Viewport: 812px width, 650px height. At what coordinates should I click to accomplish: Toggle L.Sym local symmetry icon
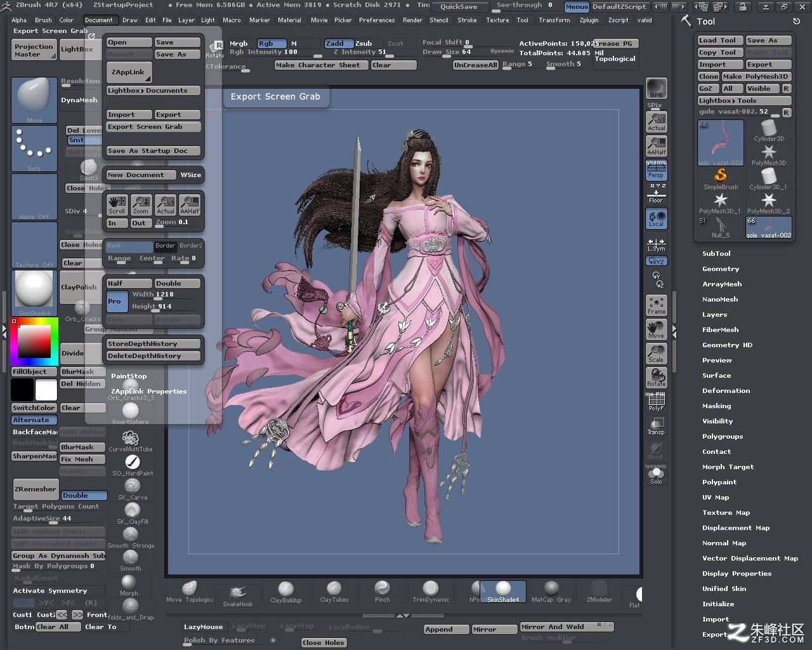[656, 245]
